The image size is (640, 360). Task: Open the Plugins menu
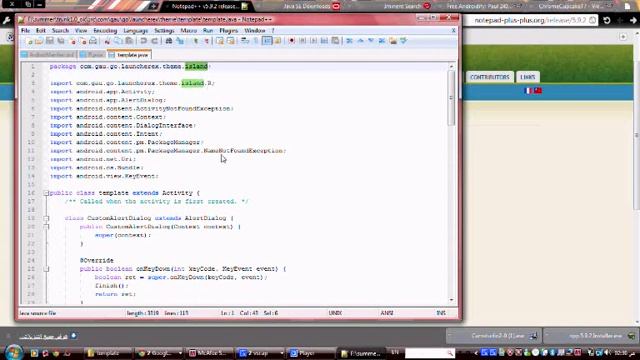pyautogui.click(x=229, y=31)
